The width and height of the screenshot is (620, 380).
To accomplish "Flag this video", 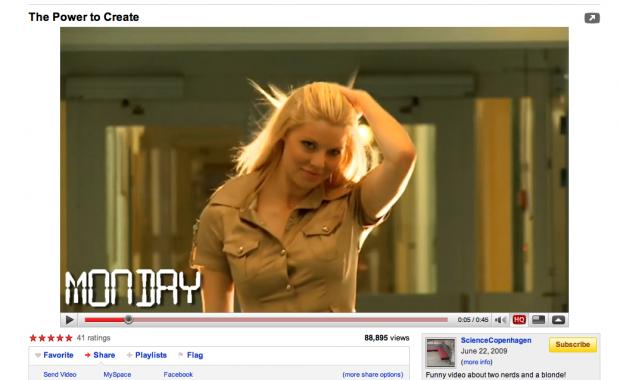I will pyautogui.click(x=191, y=355).
